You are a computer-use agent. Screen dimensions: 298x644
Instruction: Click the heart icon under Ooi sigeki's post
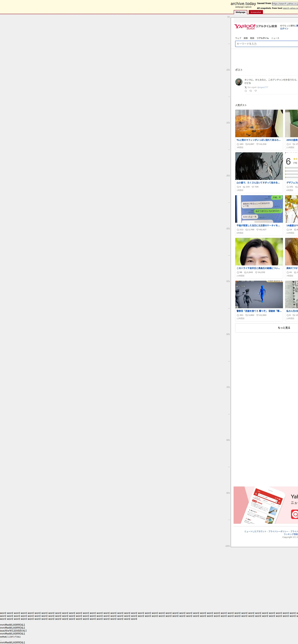[255, 91]
